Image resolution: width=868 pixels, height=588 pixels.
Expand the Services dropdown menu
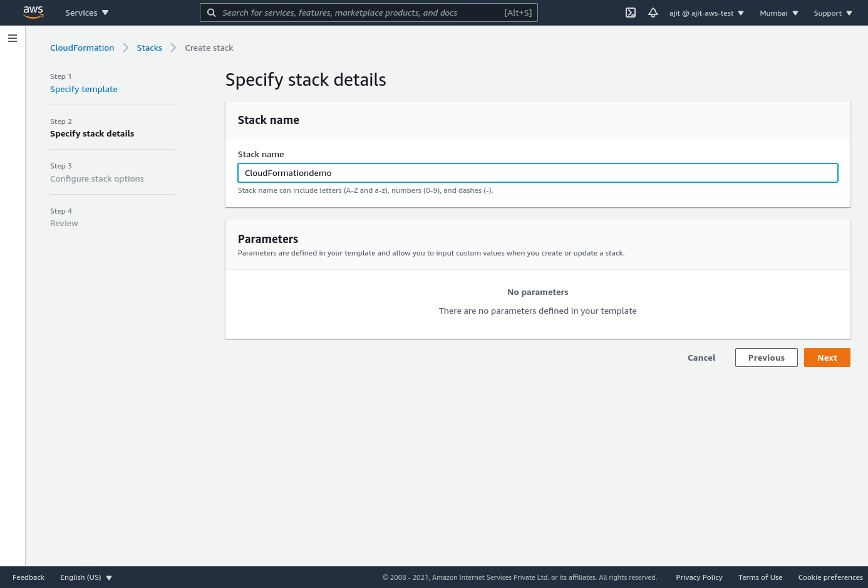point(86,13)
